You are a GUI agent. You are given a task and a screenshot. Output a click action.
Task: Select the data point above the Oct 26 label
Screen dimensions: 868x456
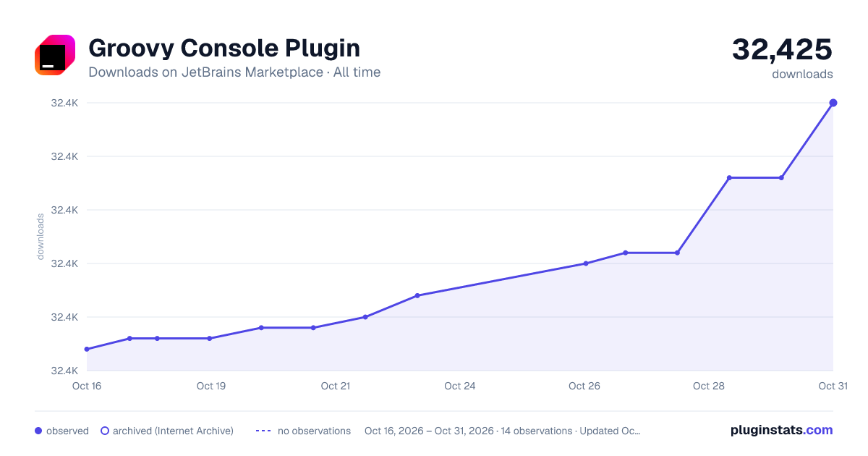586,263
